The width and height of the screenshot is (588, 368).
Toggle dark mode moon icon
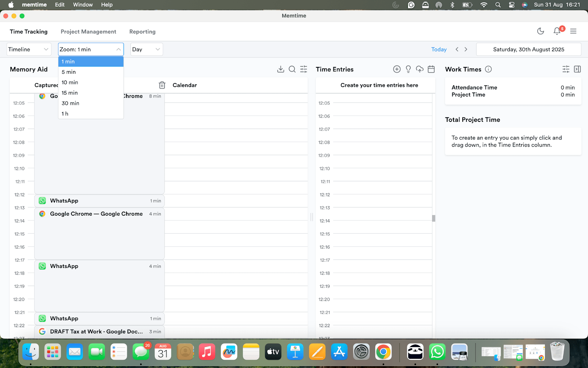pos(541,31)
